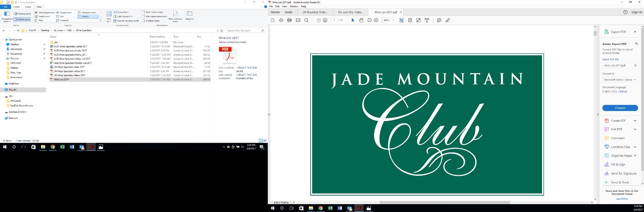Open the Group by dropdown
Screen dimensions: 644x212
122,12
